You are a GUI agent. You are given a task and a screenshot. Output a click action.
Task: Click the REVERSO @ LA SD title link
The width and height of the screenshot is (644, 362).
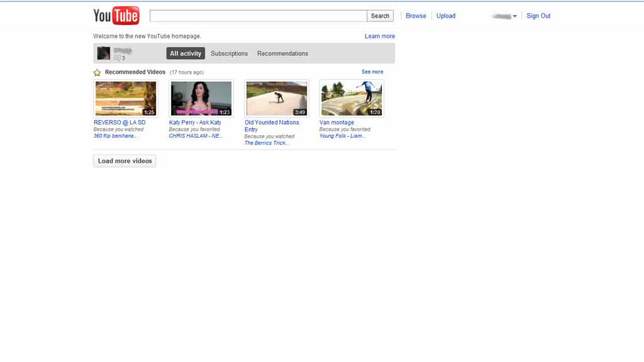tap(119, 123)
